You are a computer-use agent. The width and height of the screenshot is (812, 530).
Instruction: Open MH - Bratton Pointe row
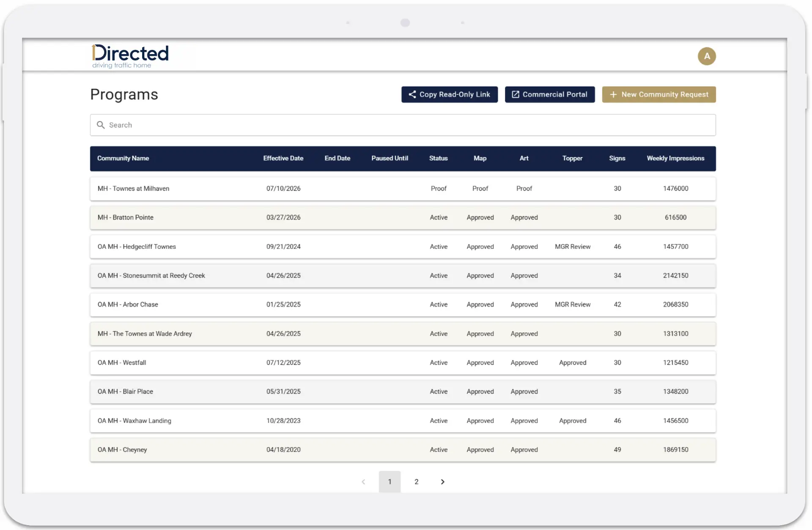(403, 217)
